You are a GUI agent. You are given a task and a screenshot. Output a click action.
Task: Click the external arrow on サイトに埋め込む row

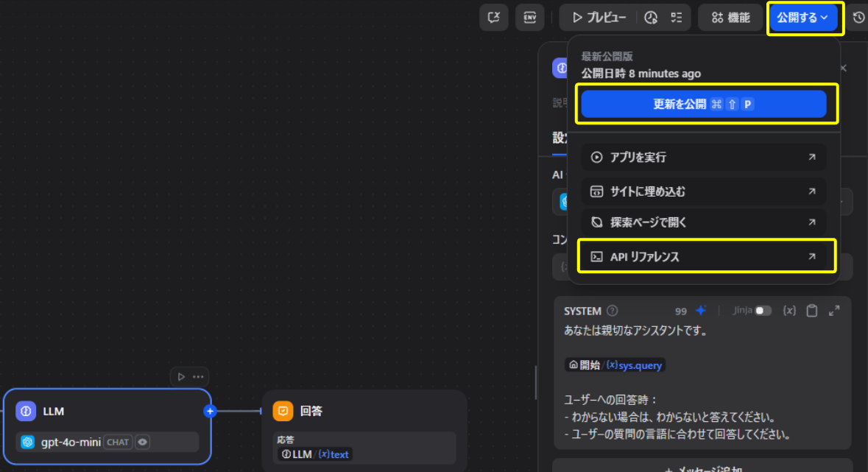pyautogui.click(x=812, y=191)
